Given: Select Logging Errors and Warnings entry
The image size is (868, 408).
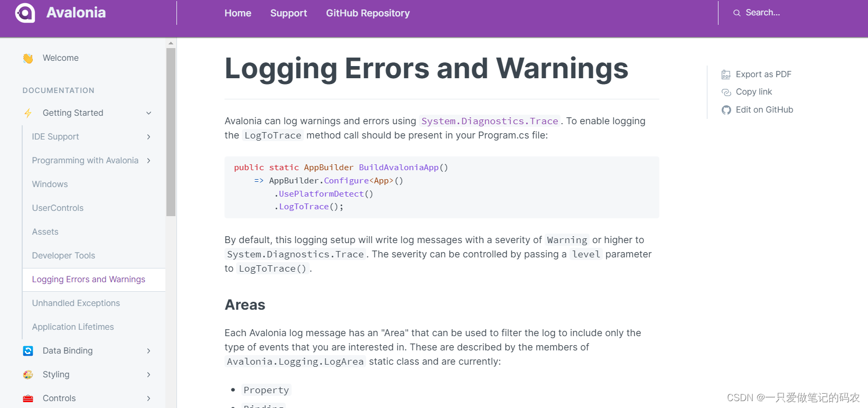Looking at the screenshot, I should click(88, 280).
